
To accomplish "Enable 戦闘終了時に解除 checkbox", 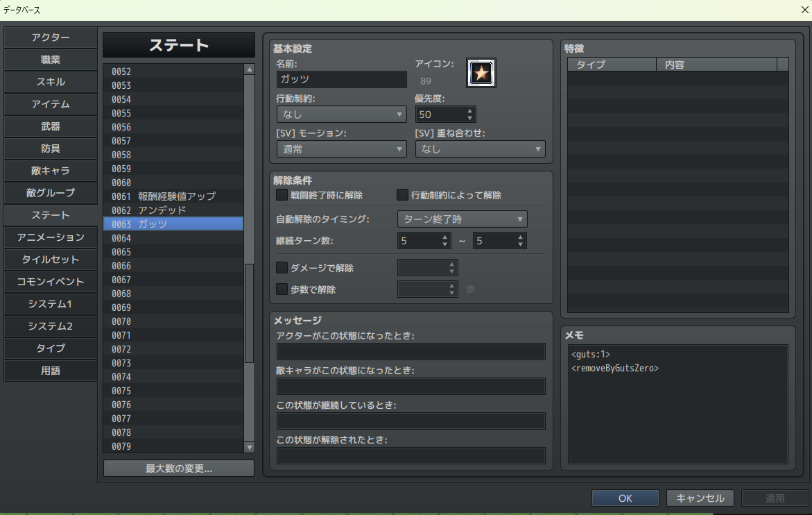I will coord(282,195).
